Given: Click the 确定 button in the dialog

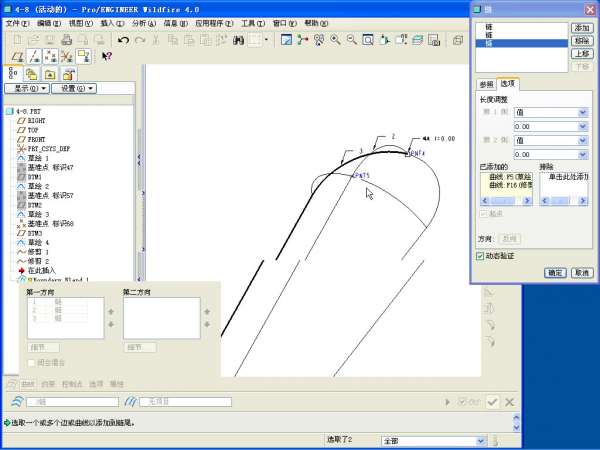Looking at the screenshot, I should coord(555,272).
